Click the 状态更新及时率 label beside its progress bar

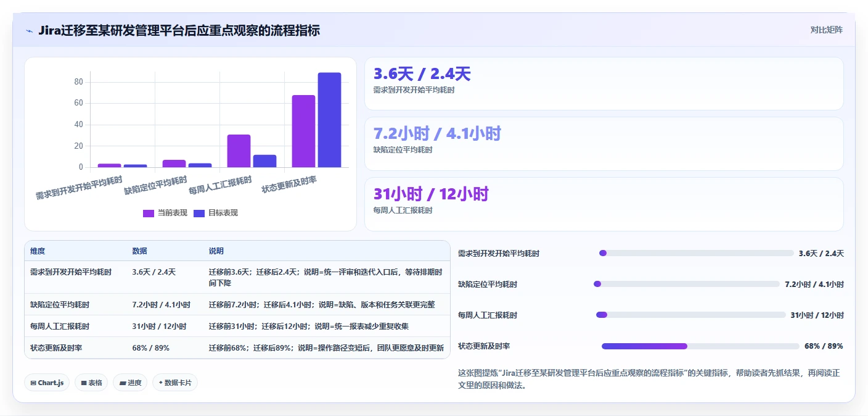pos(484,346)
